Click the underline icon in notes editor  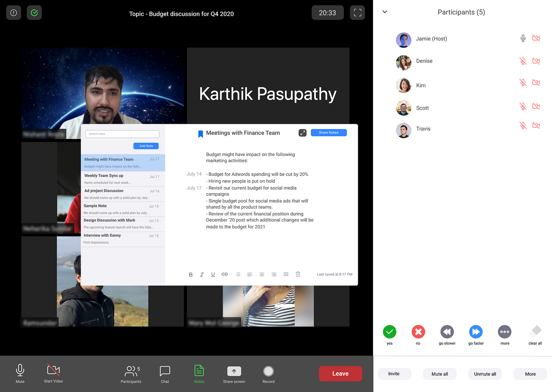tap(213, 275)
